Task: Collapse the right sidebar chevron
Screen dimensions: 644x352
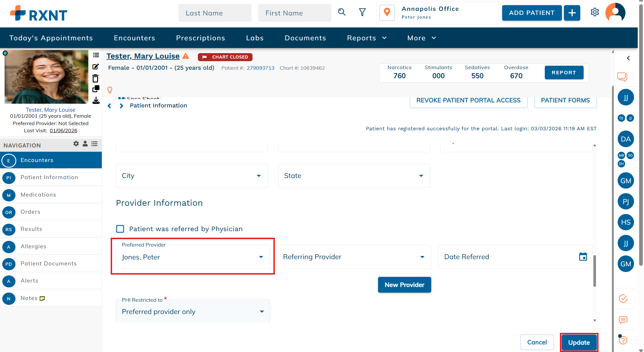Action: [x=628, y=58]
